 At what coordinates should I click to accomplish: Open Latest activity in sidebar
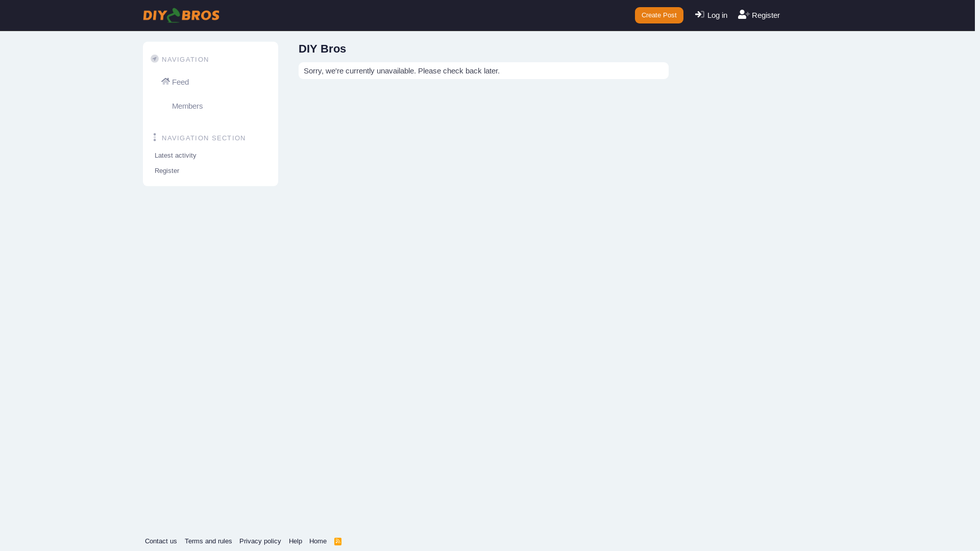(x=176, y=156)
